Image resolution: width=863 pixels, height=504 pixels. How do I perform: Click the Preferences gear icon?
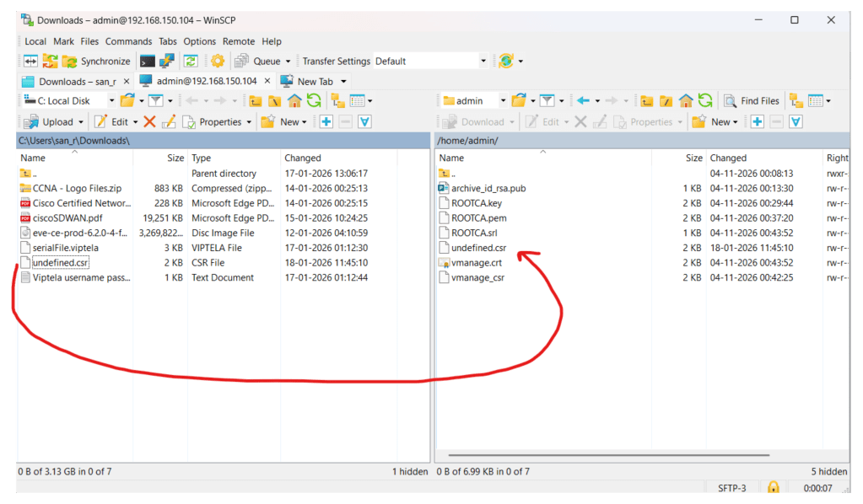tap(218, 61)
